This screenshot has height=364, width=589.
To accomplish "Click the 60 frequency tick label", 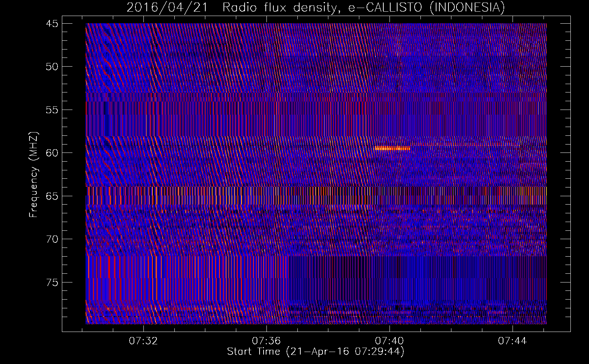I will [x=52, y=153].
